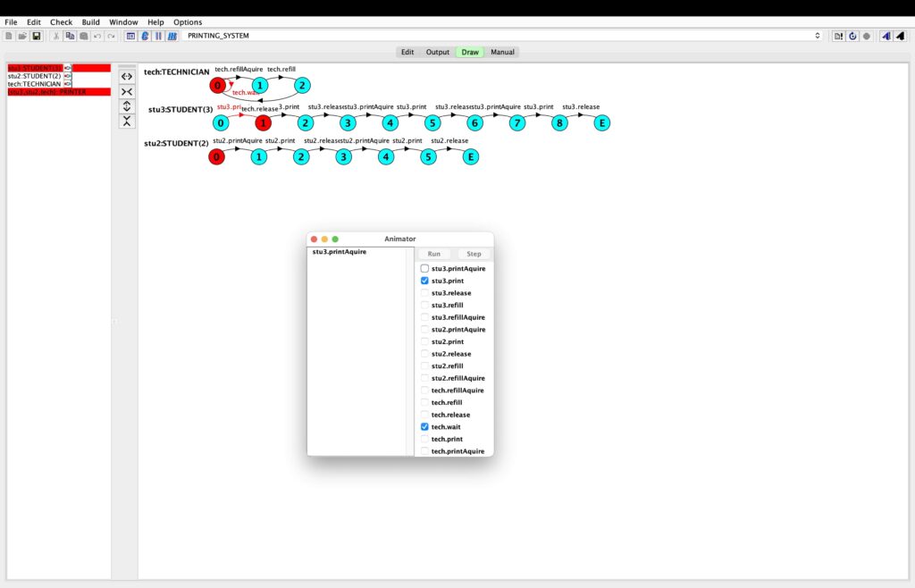
Task: Open the Check menu
Action: 62,22
